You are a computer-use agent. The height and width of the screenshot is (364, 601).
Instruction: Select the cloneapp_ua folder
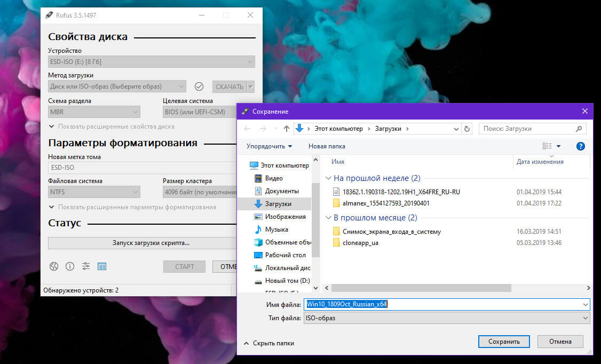point(360,242)
